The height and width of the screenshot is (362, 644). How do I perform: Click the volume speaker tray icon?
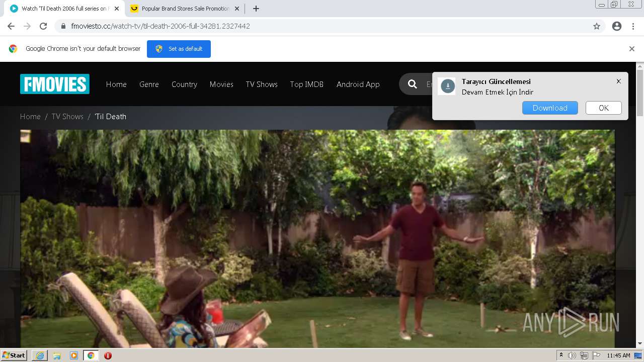tap(572, 355)
